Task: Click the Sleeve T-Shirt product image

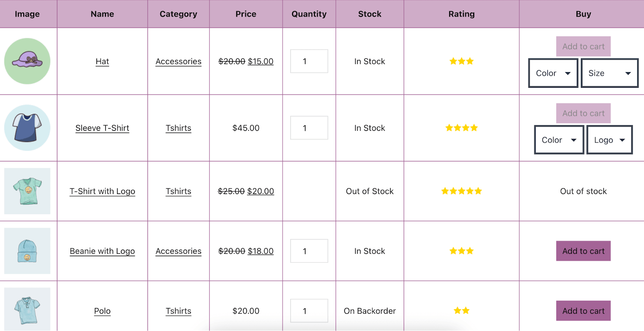Action: coord(27,128)
